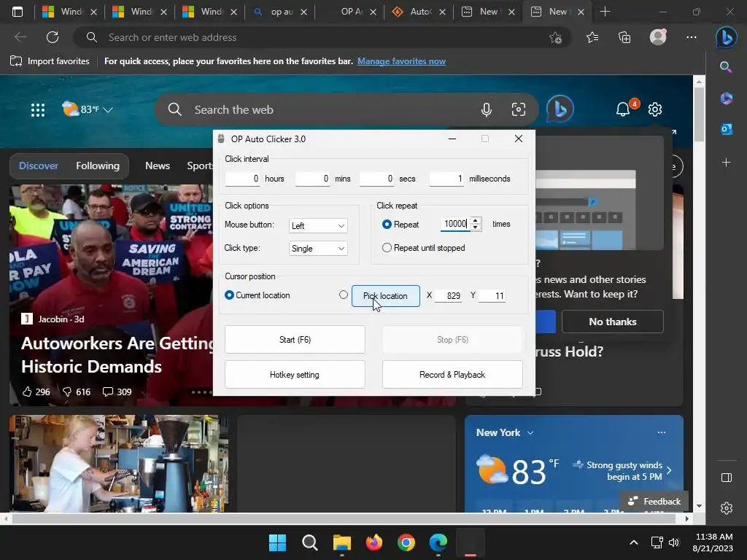
Task: Open sidebar search icon
Action: [x=726, y=67]
